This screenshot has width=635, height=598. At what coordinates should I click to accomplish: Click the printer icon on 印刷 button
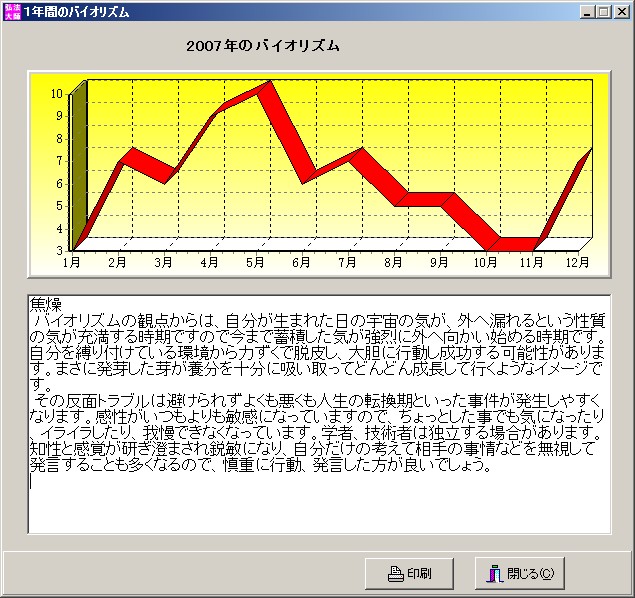point(396,574)
